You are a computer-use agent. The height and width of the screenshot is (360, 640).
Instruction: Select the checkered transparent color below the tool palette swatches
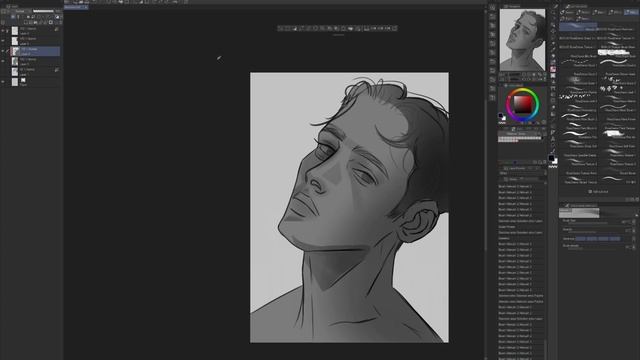[x=553, y=167]
